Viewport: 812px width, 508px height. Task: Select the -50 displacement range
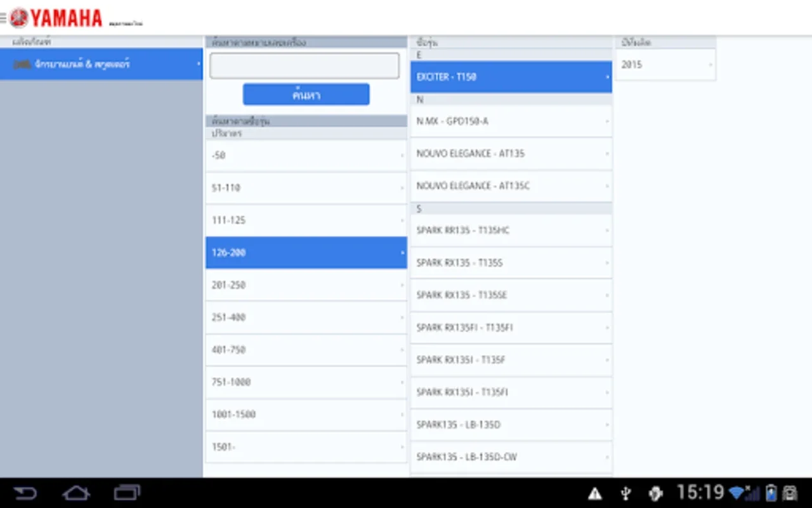pyautogui.click(x=306, y=156)
